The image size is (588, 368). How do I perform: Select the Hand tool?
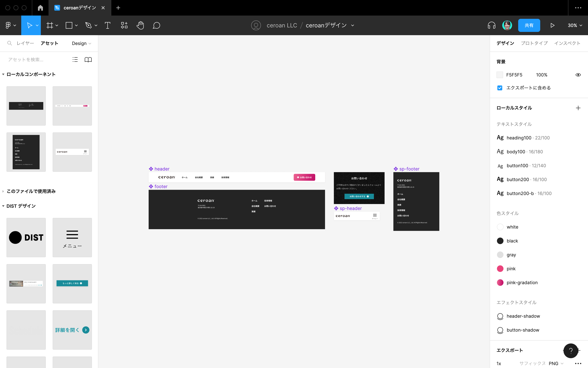click(x=140, y=25)
